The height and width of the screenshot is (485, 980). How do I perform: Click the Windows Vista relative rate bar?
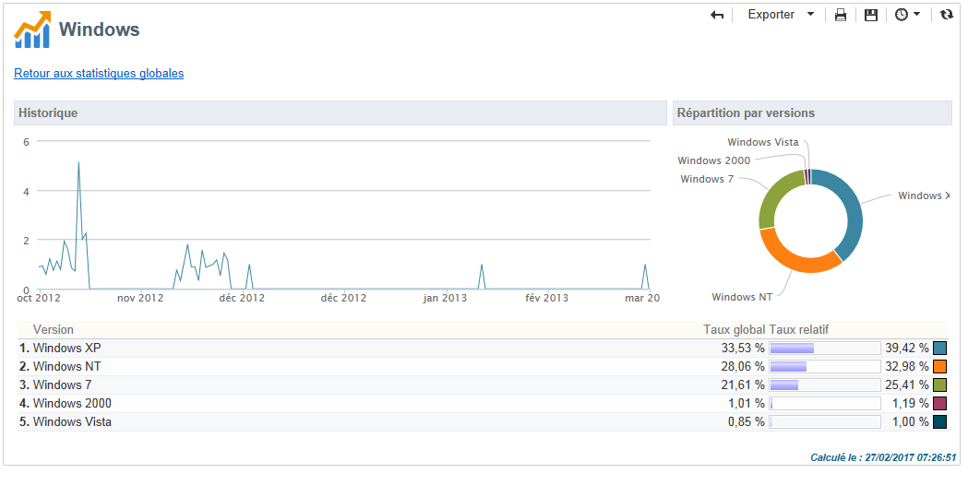click(825, 422)
